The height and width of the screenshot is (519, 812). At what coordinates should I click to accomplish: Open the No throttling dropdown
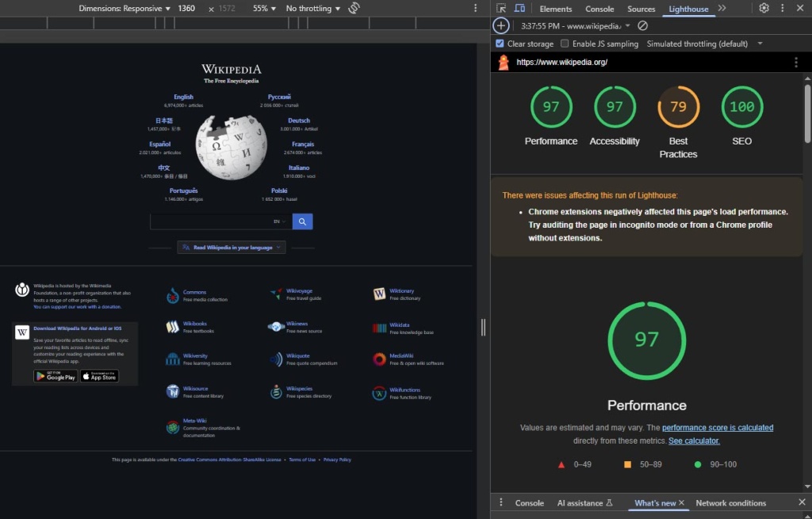(x=312, y=8)
